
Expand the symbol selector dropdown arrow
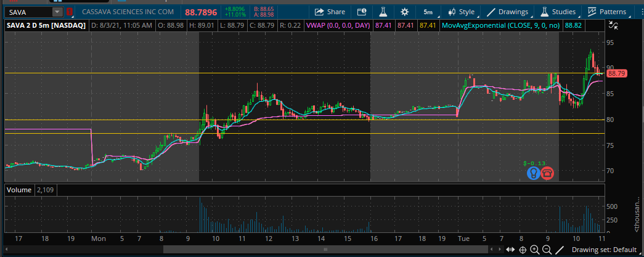click(59, 12)
